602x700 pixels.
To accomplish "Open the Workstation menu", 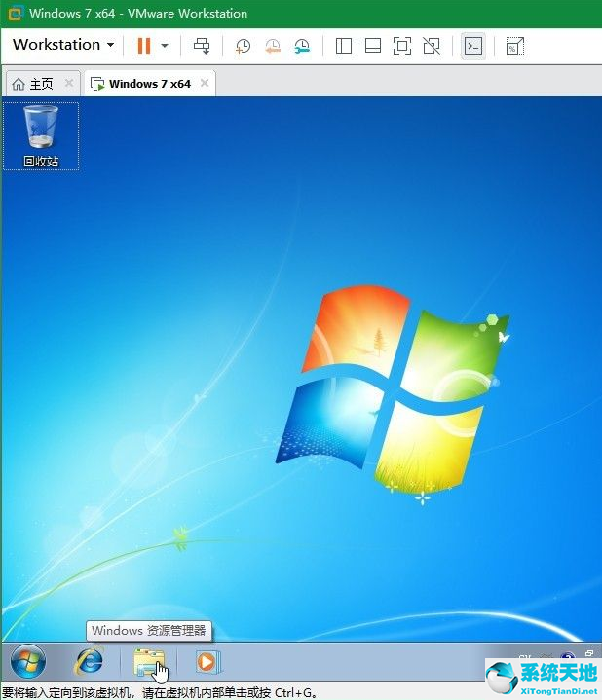I will pos(63,45).
